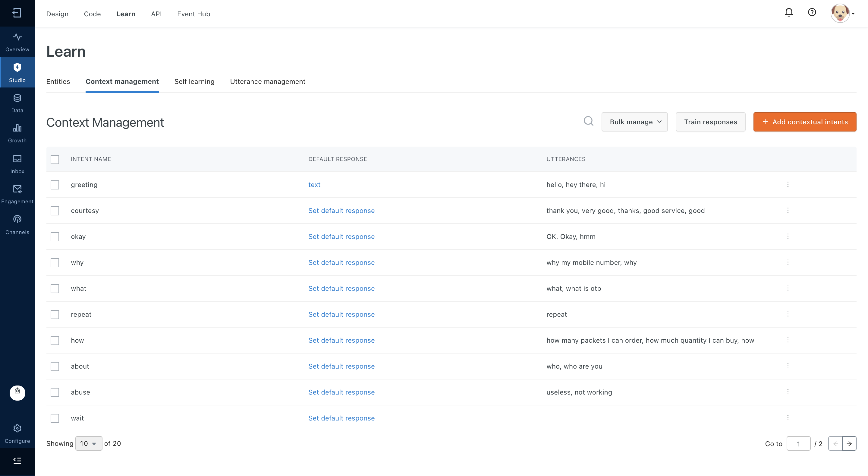Check the greeting intent checkbox
The width and height of the screenshot is (868, 476).
[55, 185]
